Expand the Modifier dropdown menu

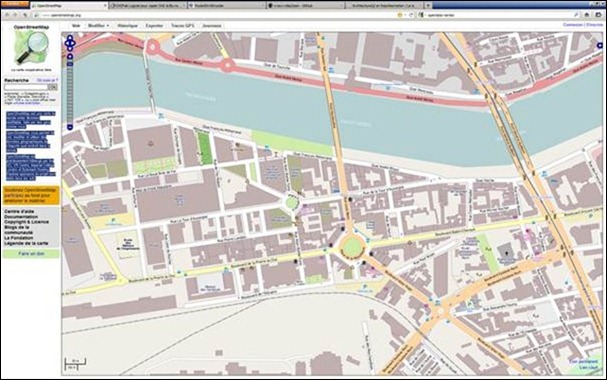(x=98, y=26)
